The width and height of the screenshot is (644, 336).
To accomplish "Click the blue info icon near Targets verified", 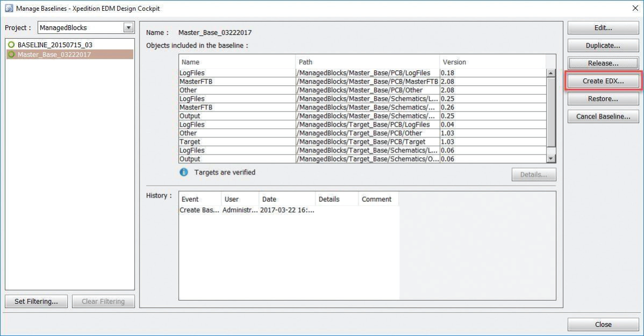I will click(x=184, y=173).
